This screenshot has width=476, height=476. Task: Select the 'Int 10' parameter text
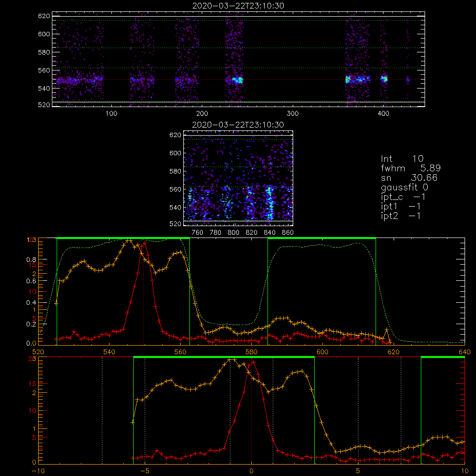point(402,159)
